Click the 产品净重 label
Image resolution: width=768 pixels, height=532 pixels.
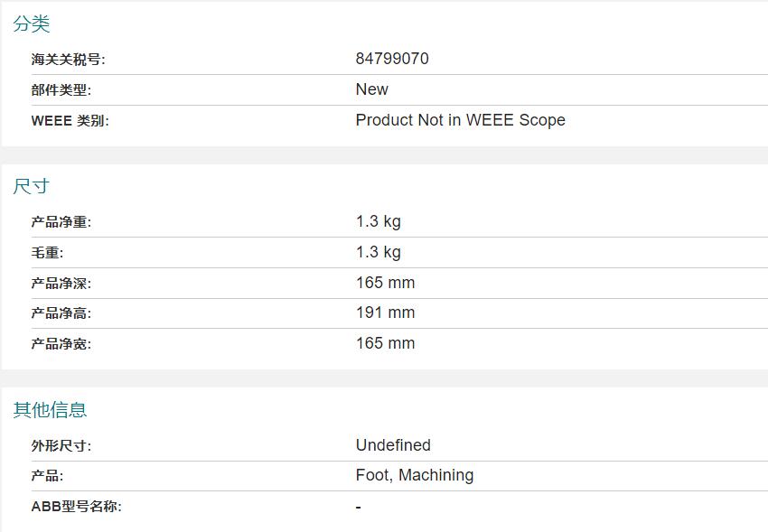click(x=61, y=222)
